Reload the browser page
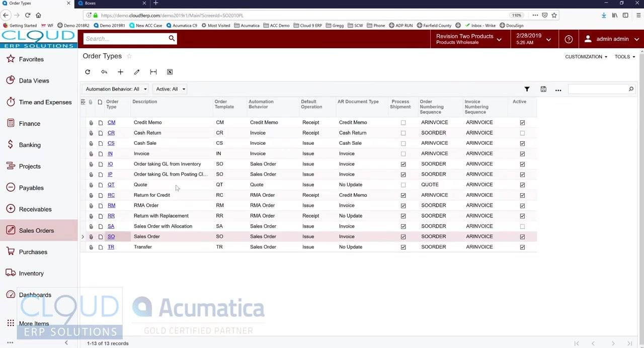The width and height of the screenshot is (644, 348). click(x=27, y=15)
